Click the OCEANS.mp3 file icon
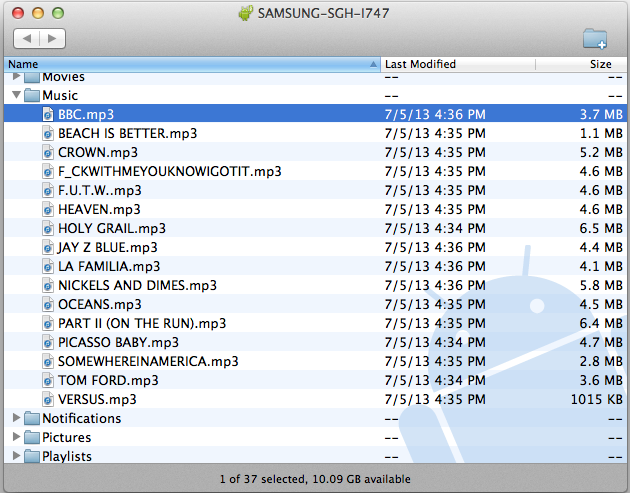 coord(48,304)
